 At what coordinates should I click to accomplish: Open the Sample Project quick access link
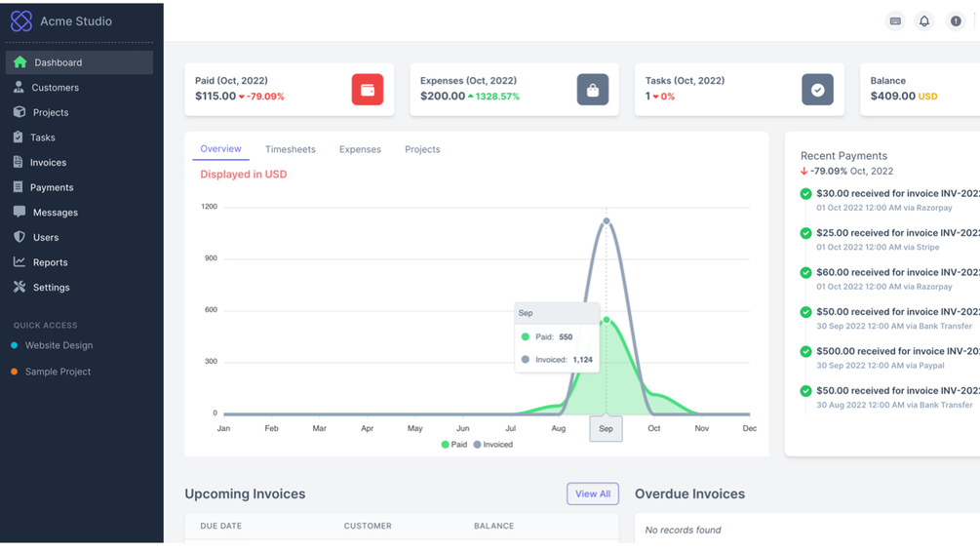[58, 372]
